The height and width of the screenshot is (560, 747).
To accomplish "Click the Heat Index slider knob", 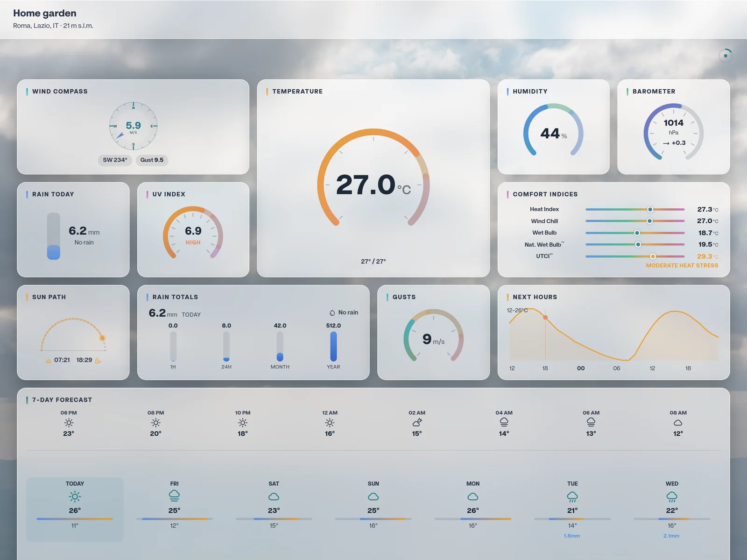I will pyautogui.click(x=650, y=209).
